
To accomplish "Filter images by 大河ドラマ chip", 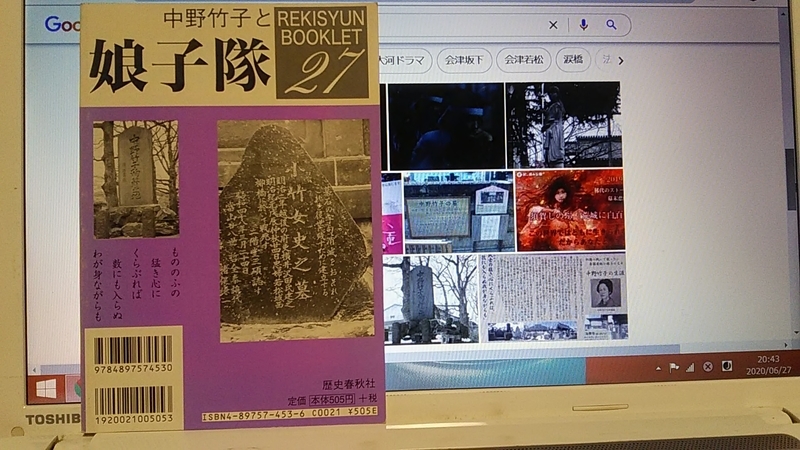I will click(x=404, y=60).
